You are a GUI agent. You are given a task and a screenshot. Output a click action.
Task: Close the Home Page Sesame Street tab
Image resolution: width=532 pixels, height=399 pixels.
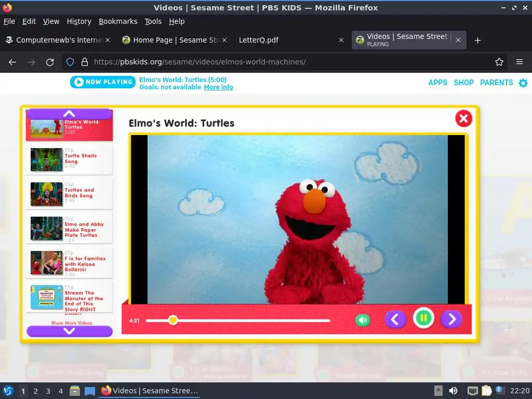pos(224,40)
